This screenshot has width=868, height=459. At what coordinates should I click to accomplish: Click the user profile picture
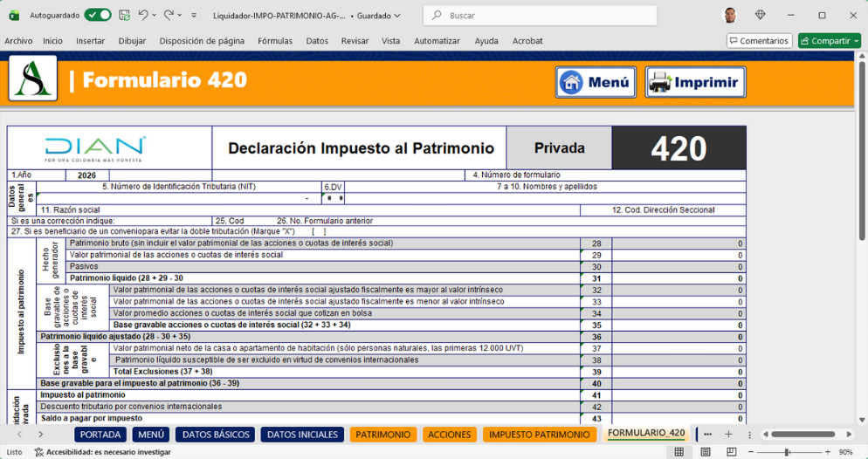click(x=730, y=16)
